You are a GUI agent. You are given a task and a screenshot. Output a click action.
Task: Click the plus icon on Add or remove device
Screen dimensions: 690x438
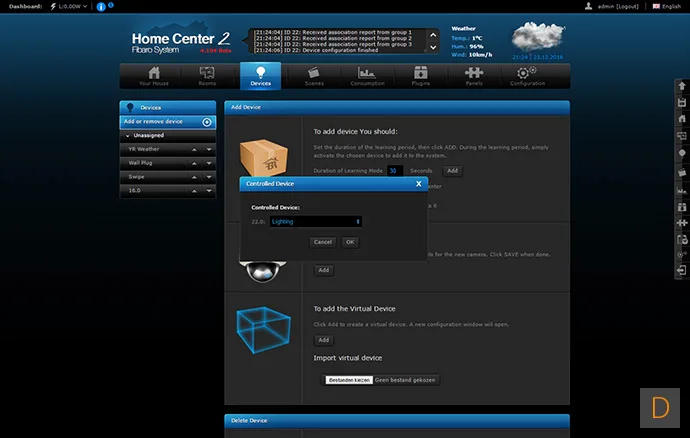(207, 122)
